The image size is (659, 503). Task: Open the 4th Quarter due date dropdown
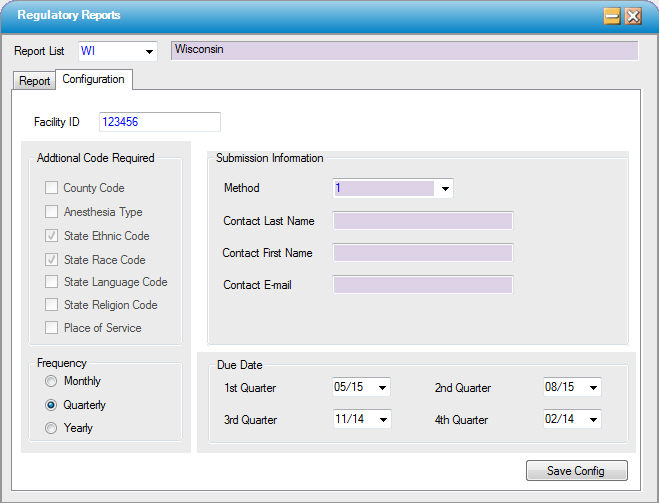(593, 420)
